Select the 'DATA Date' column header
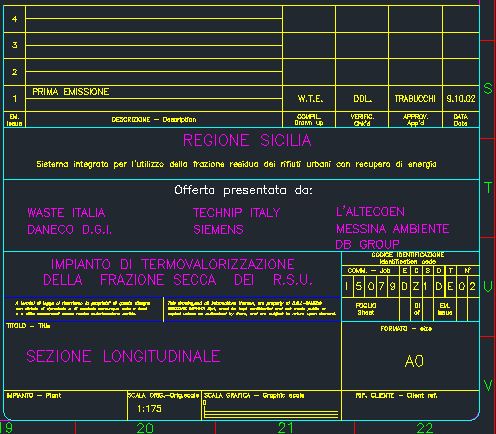Viewport: 496px width, 434px height. point(461,120)
